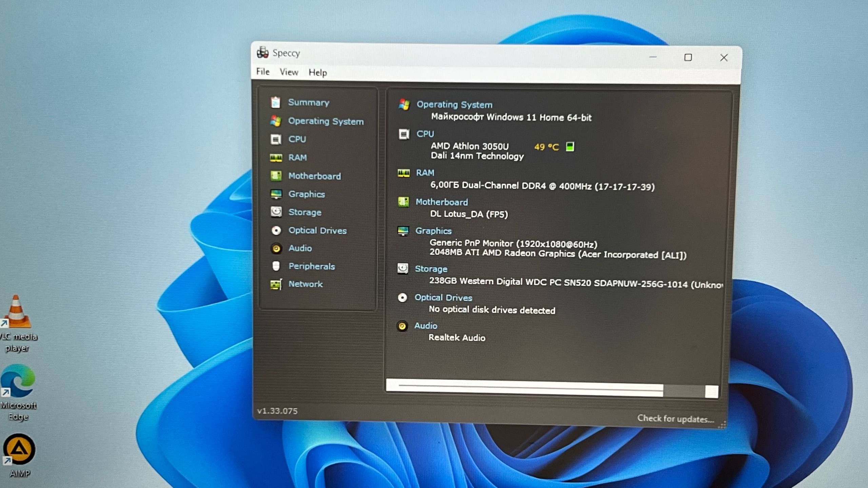The height and width of the screenshot is (488, 868).
Task: Click the Speccy title bar icon
Action: click(262, 53)
